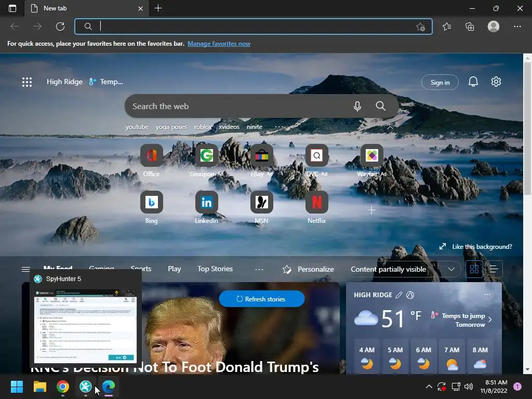
Task: Close the New tab tab
Action: (140, 8)
